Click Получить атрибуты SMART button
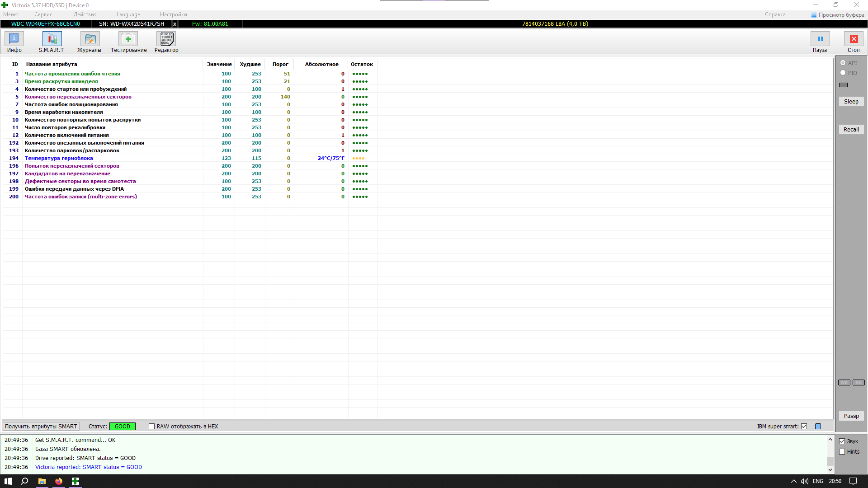 pyautogui.click(x=41, y=427)
